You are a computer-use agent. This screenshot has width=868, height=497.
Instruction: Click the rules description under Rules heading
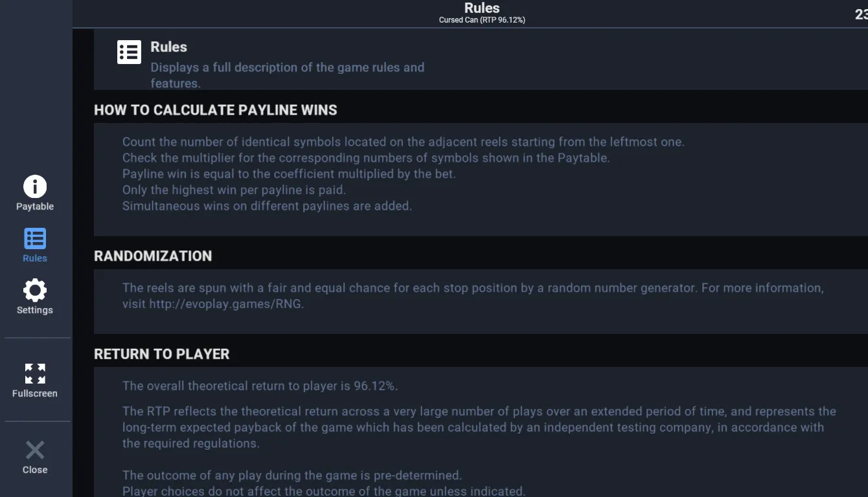tap(288, 75)
